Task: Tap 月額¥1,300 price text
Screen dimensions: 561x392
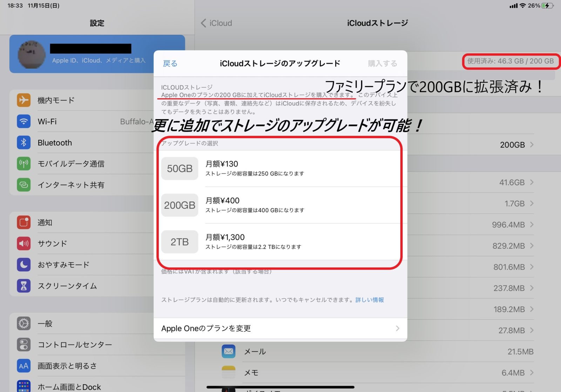Action: (x=225, y=237)
